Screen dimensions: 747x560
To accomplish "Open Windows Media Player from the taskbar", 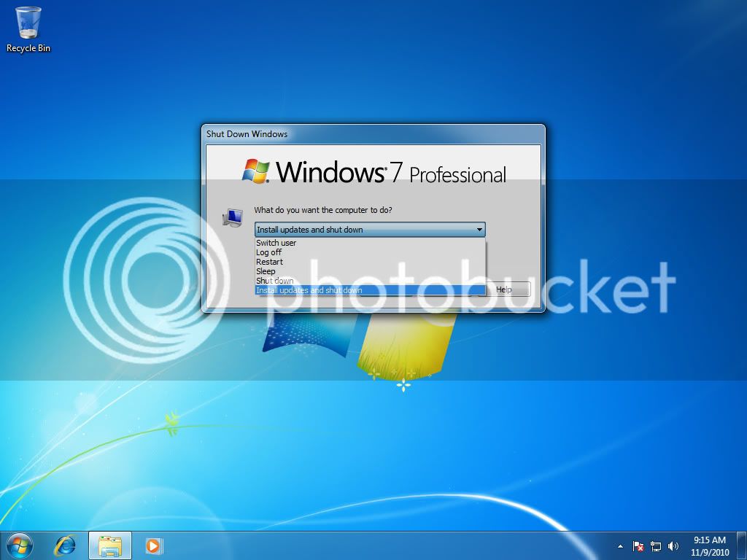I will [153, 545].
